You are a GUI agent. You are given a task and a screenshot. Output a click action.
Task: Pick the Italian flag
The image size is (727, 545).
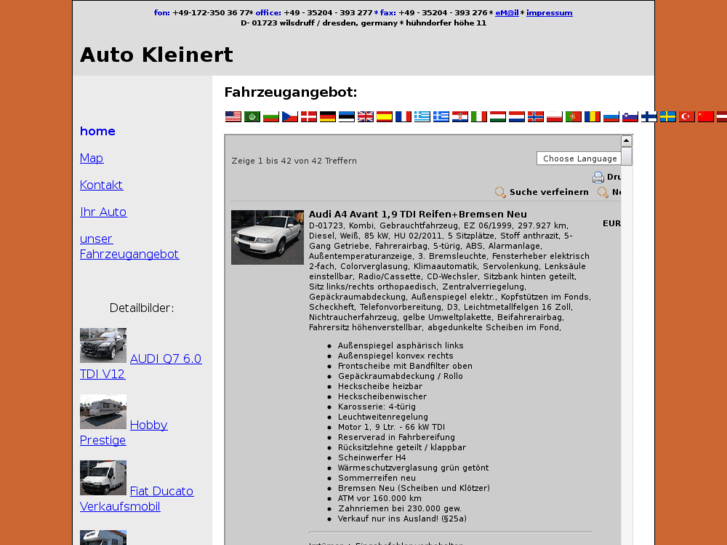[479, 116]
